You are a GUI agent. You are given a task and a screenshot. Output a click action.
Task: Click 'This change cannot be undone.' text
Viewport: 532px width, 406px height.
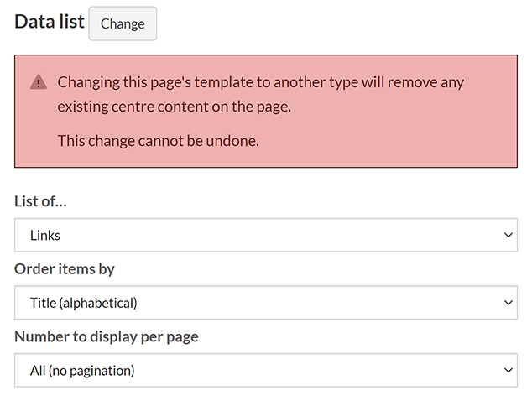(x=158, y=140)
